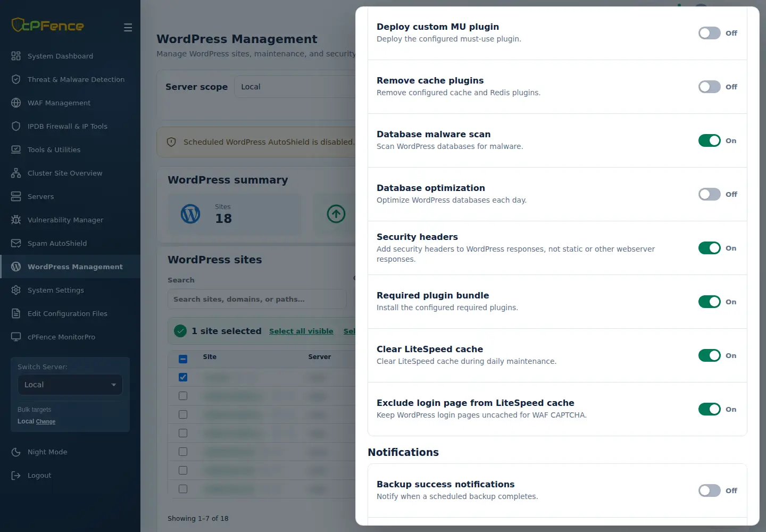Disable Required plugin bundle switch
This screenshot has height=532, width=766.
710,302
